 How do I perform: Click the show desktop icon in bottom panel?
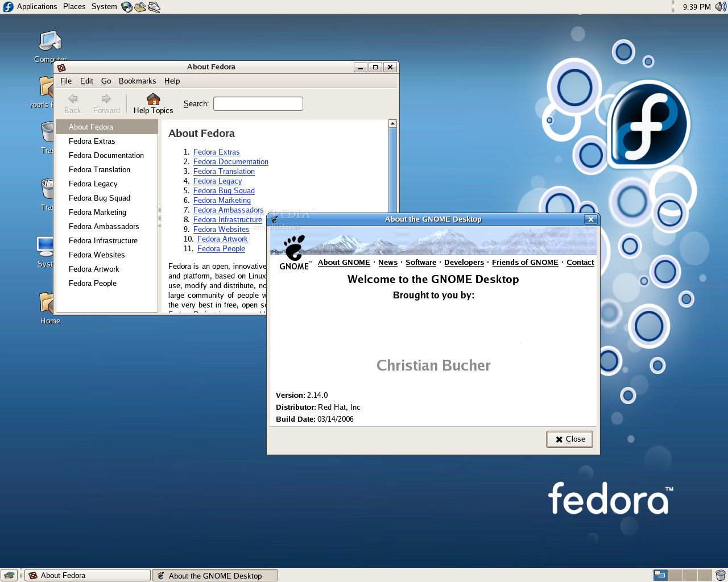tap(9, 575)
